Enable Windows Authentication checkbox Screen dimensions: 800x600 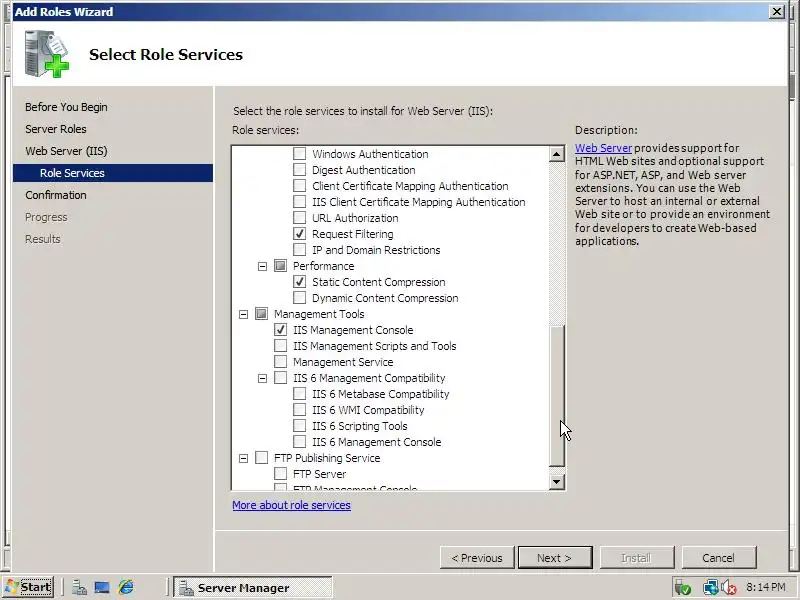[299, 154]
